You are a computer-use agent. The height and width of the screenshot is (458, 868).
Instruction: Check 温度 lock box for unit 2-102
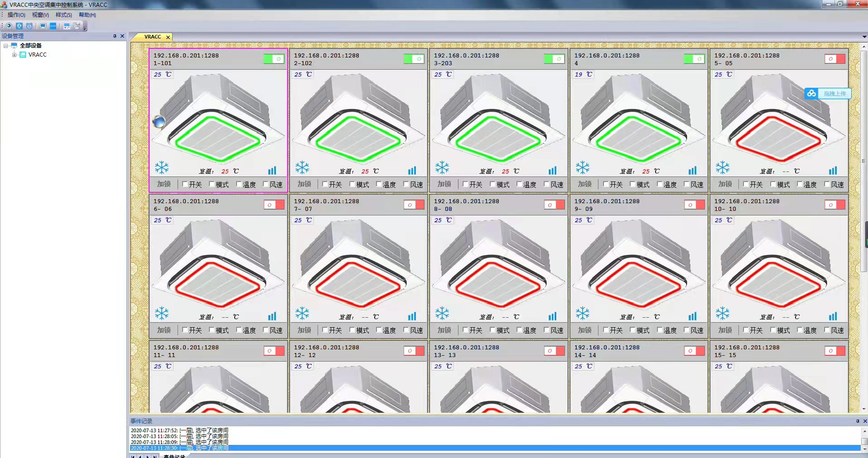(379, 184)
